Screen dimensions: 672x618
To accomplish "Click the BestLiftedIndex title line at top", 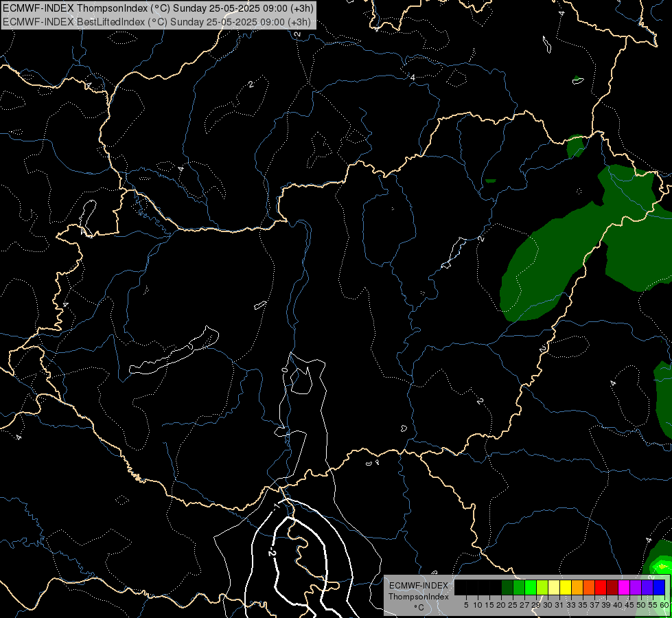I will click(x=157, y=22).
